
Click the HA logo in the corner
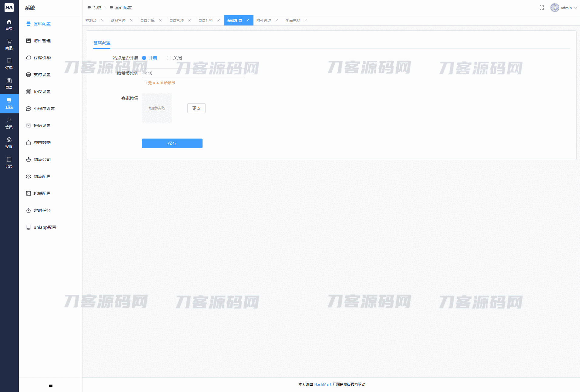tap(9, 8)
